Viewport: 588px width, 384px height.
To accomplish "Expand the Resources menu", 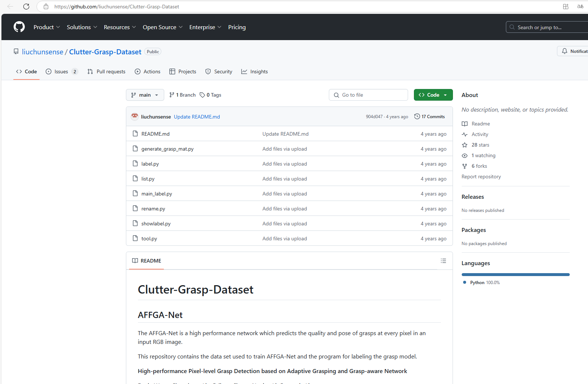I will (120, 27).
